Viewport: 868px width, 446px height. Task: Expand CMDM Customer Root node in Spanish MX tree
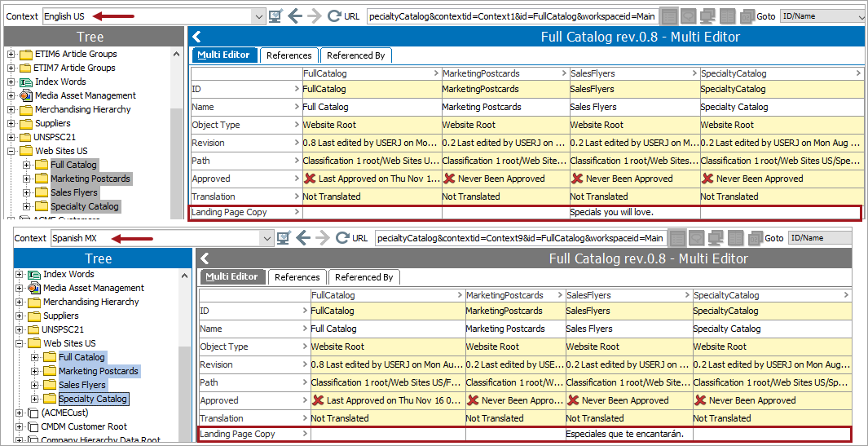point(19,426)
